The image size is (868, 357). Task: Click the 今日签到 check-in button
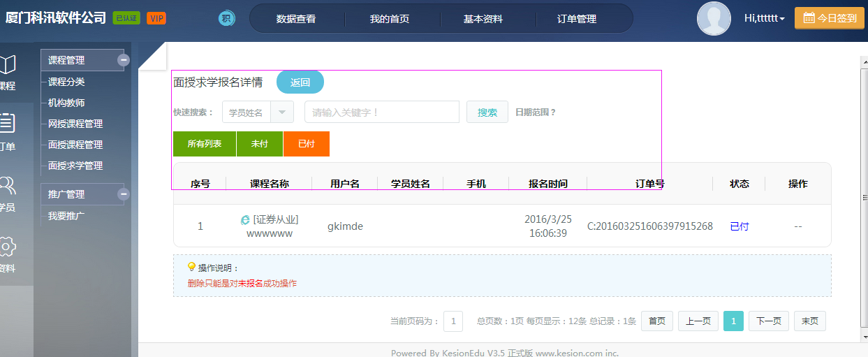[830, 18]
